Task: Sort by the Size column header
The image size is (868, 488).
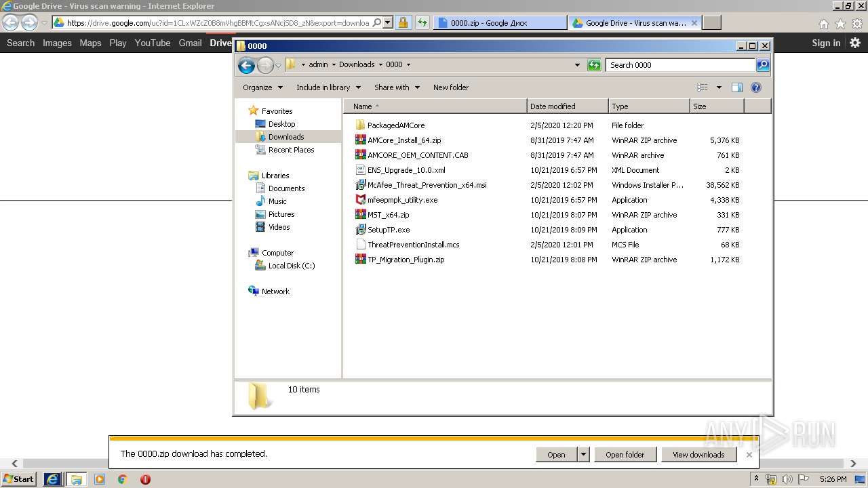Action: point(717,106)
